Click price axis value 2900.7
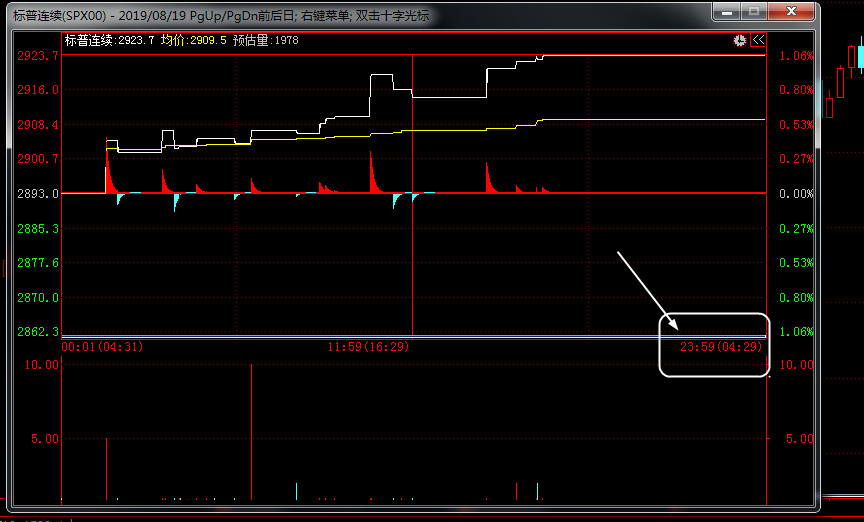The width and height of the screenshot is (864, 522). pyautogui.click(x=37, y=159)
